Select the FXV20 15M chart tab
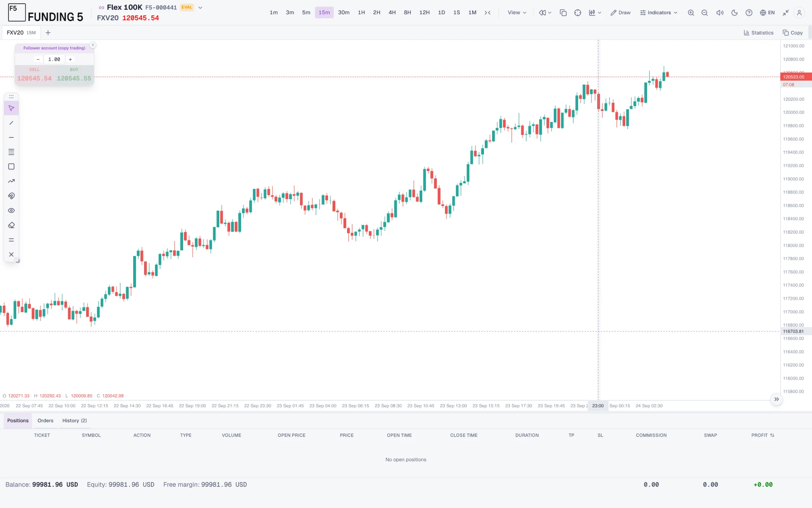The height and width of the screenshot is (508, 812). 21,33
